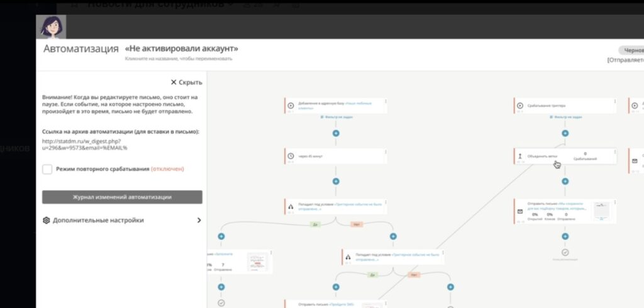Add step on lower condition's Да branch
The width and height of the screenshot is (644, 308).
click(x=336, y=287)
